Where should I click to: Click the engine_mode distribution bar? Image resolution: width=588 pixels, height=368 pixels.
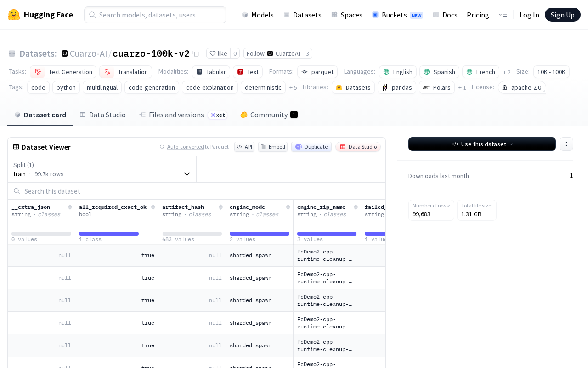click(260, 234)
